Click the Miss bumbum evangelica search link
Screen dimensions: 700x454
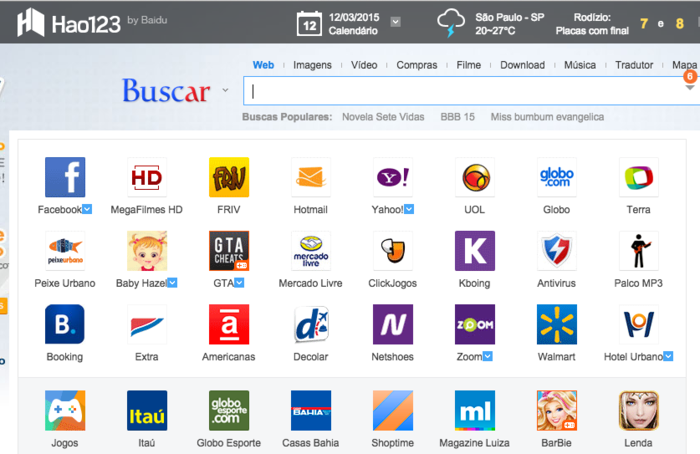[547, 117]
